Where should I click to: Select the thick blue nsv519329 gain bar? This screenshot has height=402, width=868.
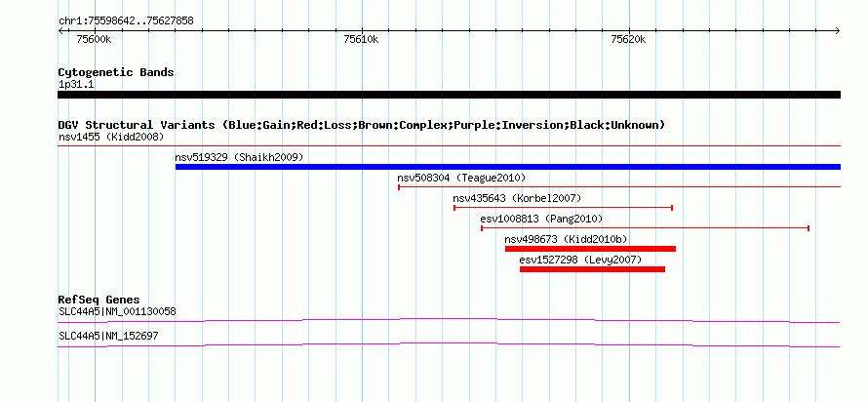508,167
